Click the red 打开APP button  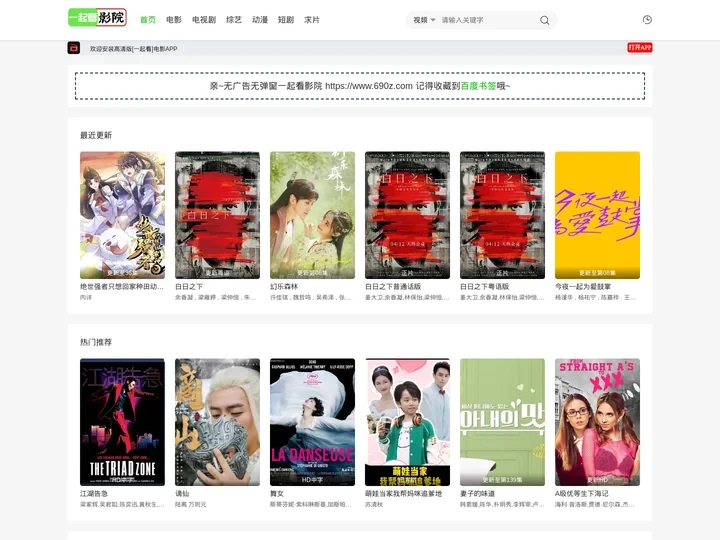click(x=640, y=47)
